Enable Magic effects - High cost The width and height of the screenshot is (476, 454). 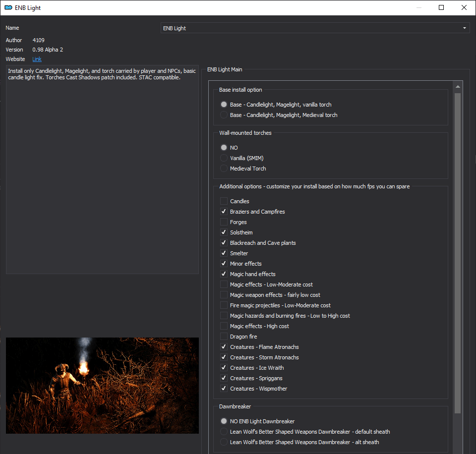click(224, 326)
